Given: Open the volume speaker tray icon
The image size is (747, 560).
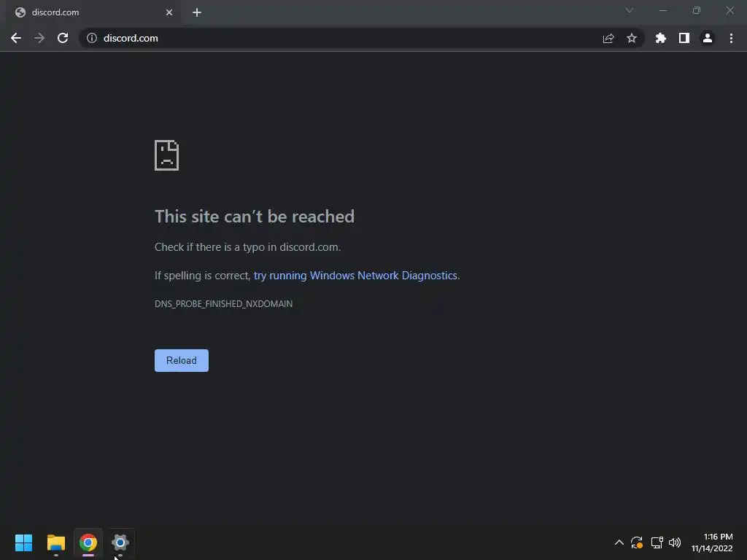Looking at the screenshot, I should [675, 542].
